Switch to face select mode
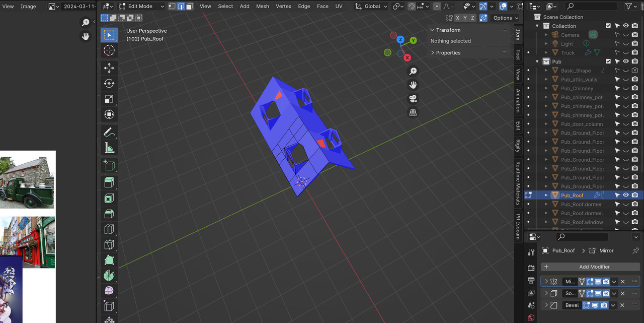The image size is (644, 323). click(189, 6)
